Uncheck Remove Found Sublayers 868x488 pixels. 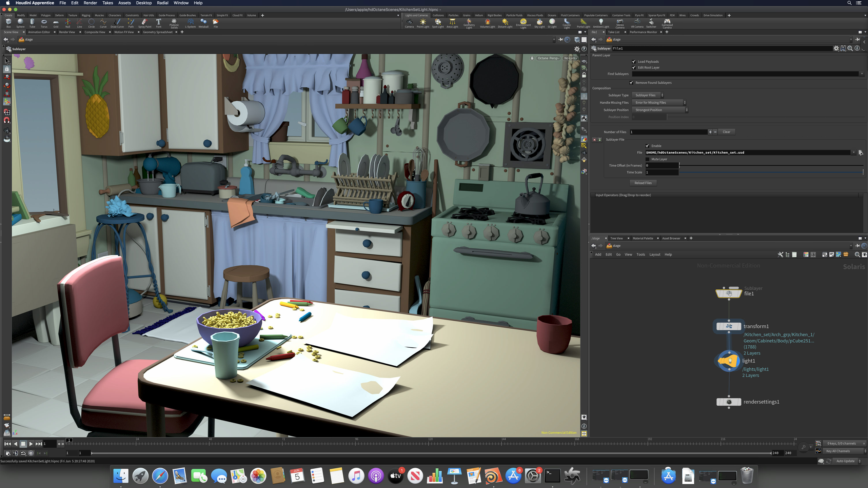point(631,83)
